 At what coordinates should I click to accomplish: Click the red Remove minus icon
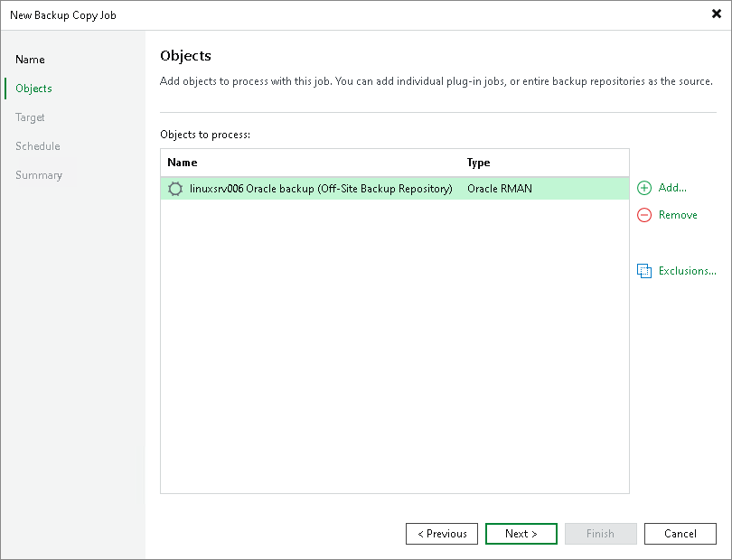[643, 215]
